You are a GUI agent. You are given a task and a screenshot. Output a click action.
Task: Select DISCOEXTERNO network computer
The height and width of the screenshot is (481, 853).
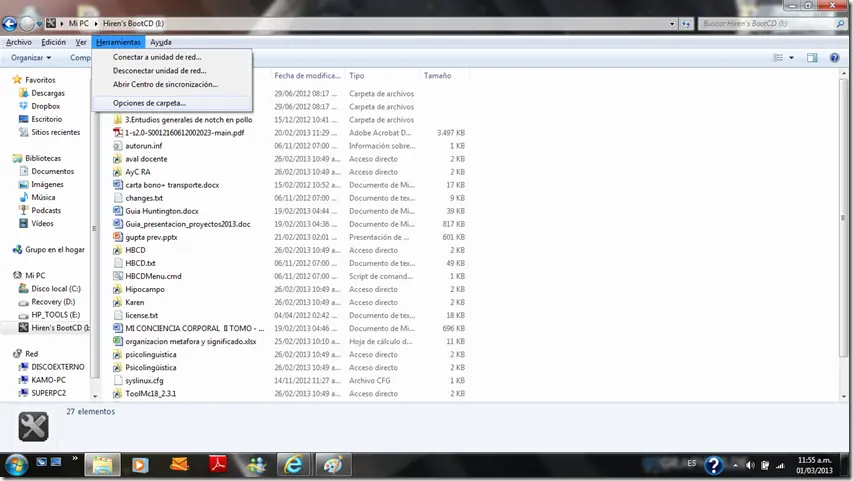click(58, 367)
